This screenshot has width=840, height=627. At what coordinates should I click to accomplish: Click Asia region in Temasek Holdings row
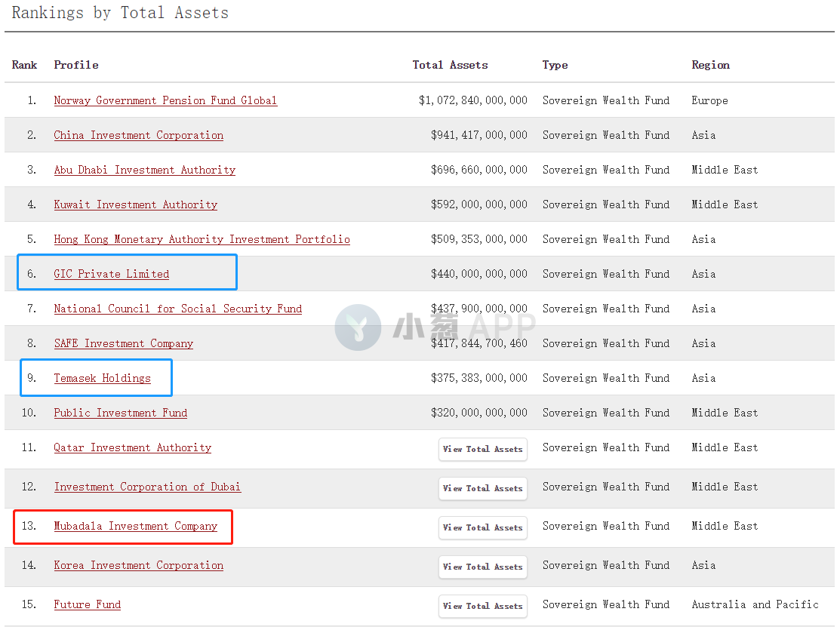(703, 379)
